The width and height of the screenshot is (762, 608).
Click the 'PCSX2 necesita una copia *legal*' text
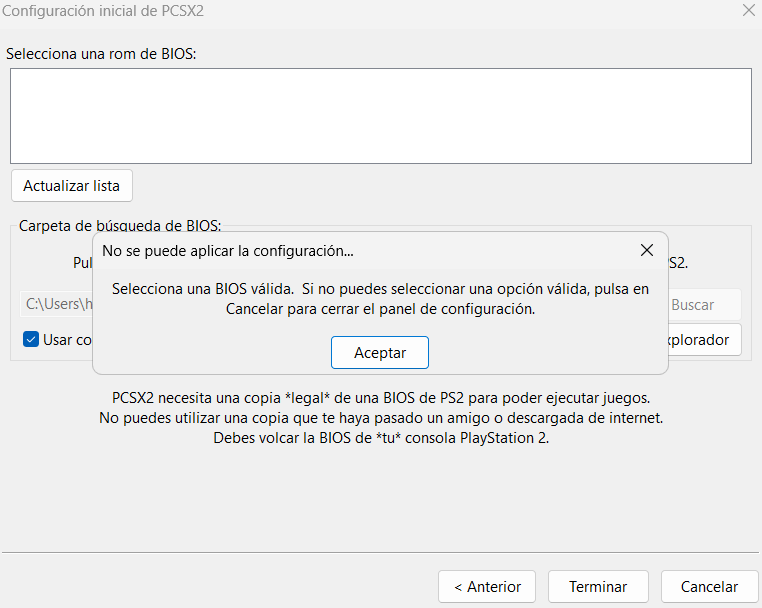click(381, 398)
